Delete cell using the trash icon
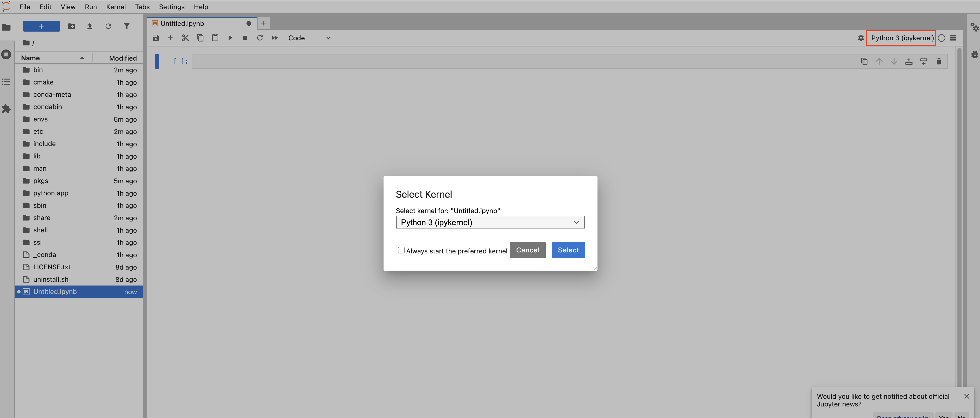 point(938,61)
